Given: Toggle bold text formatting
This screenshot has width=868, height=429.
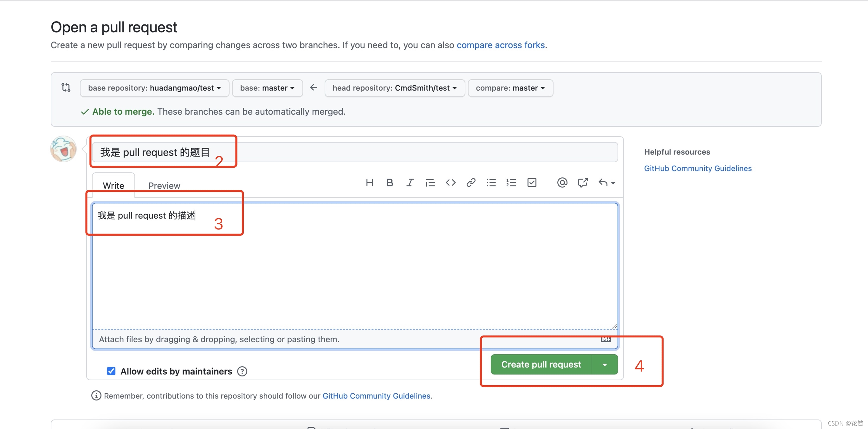Looking at the screenshot, I should [x=390, y=182].
